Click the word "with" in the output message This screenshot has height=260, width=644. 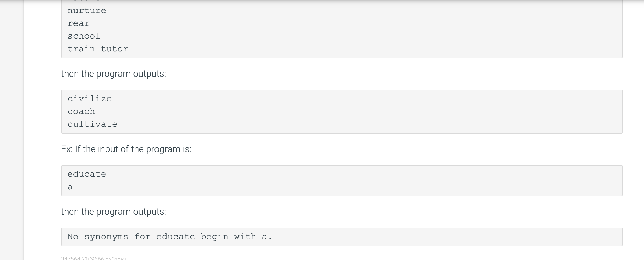point(245,237)
